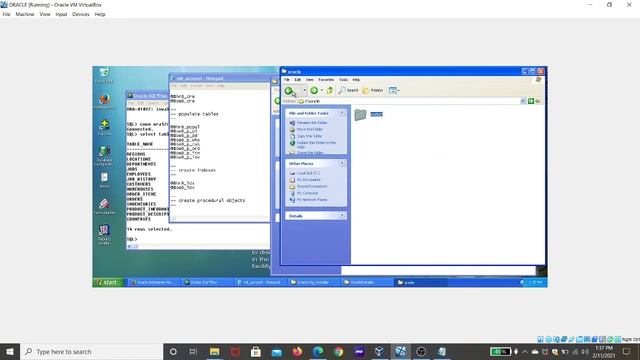
Task: Click Copy this folder link
Action: 309,136
